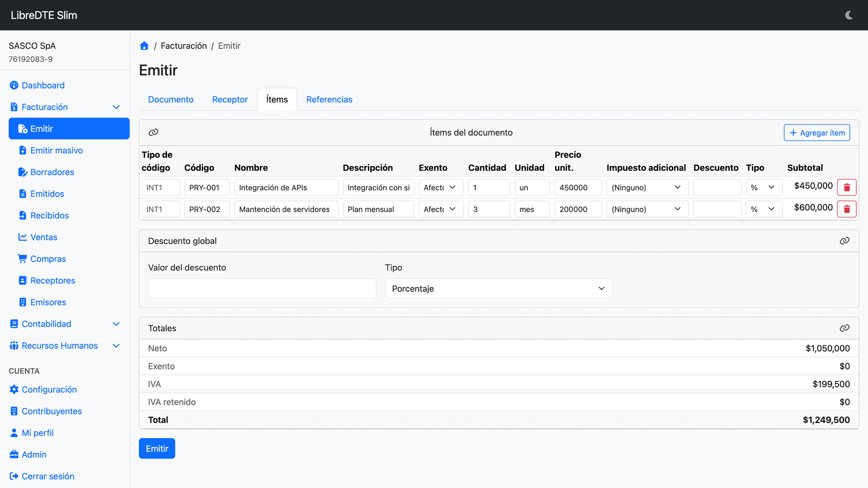Click the Cantidad field showing 3

tap(489, 209)
